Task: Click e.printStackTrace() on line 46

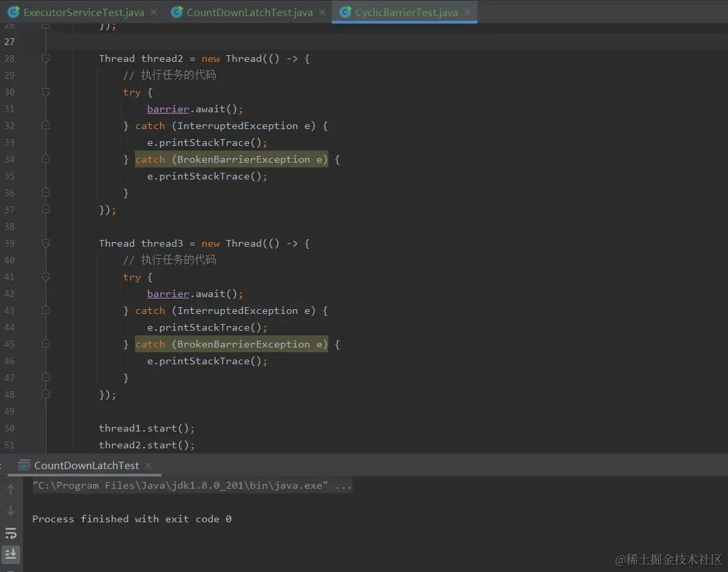Action: [x=207, y=361]
